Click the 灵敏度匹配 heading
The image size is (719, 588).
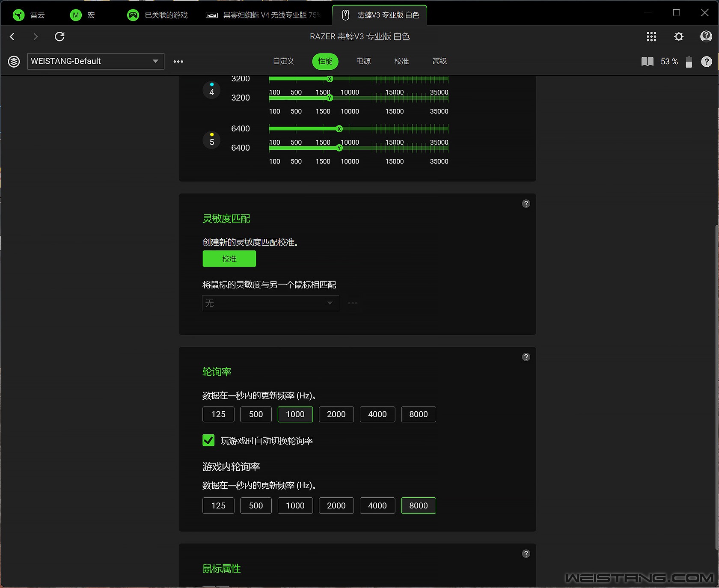click(226, 219)
